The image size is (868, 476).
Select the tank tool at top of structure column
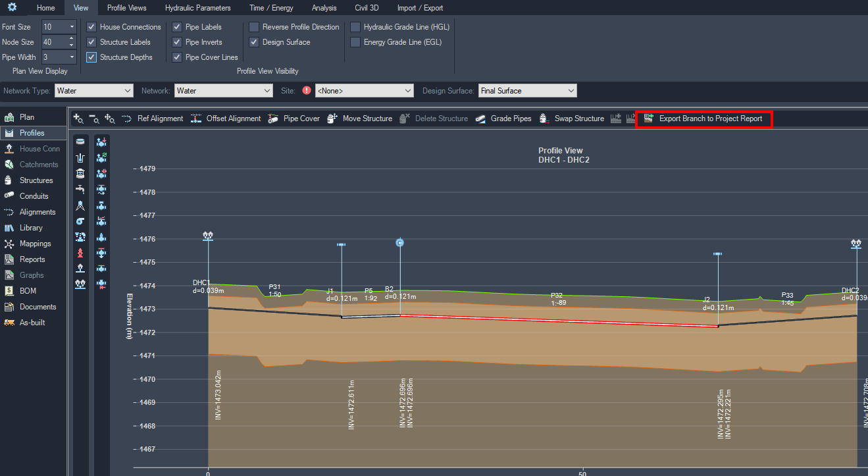(80, 142)
